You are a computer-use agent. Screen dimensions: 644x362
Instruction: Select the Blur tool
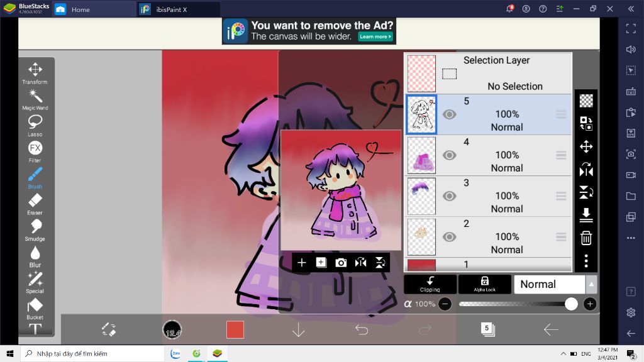tap(35, 256)
